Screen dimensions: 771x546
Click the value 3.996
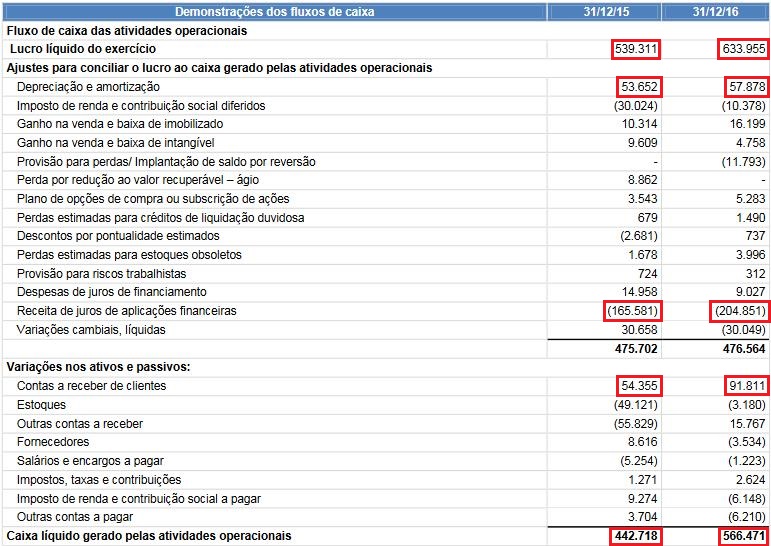coord(750,255)
